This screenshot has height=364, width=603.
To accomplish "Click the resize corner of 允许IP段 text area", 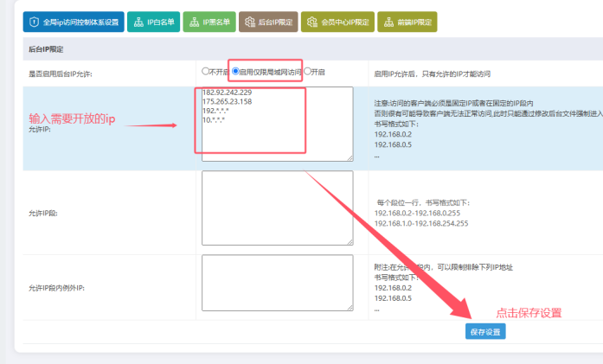I will (350, 242).
